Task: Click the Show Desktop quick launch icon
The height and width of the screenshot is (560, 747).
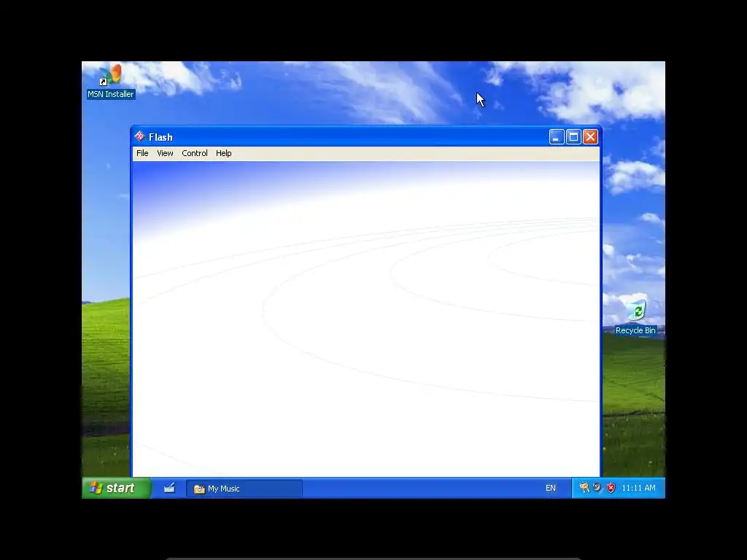Action: 169,488
